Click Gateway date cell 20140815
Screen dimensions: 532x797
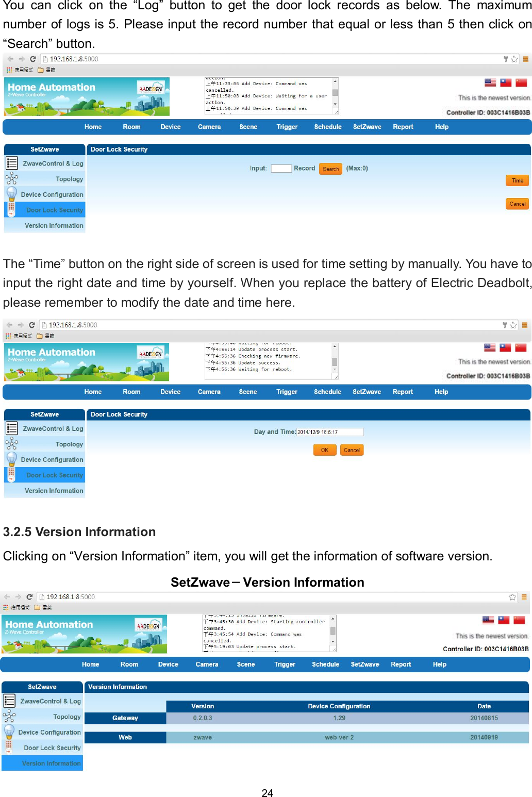tap(484, 718)
